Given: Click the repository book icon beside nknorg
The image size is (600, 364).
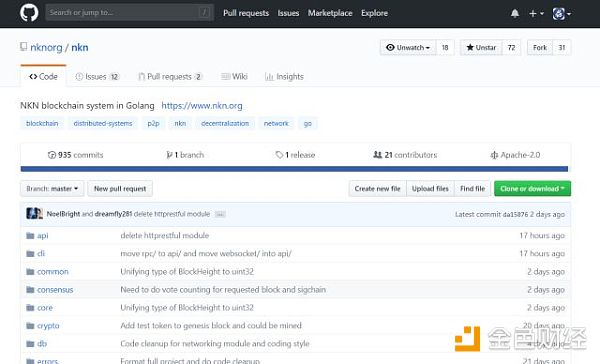Looking at the screenshot, I should (24, 47).
